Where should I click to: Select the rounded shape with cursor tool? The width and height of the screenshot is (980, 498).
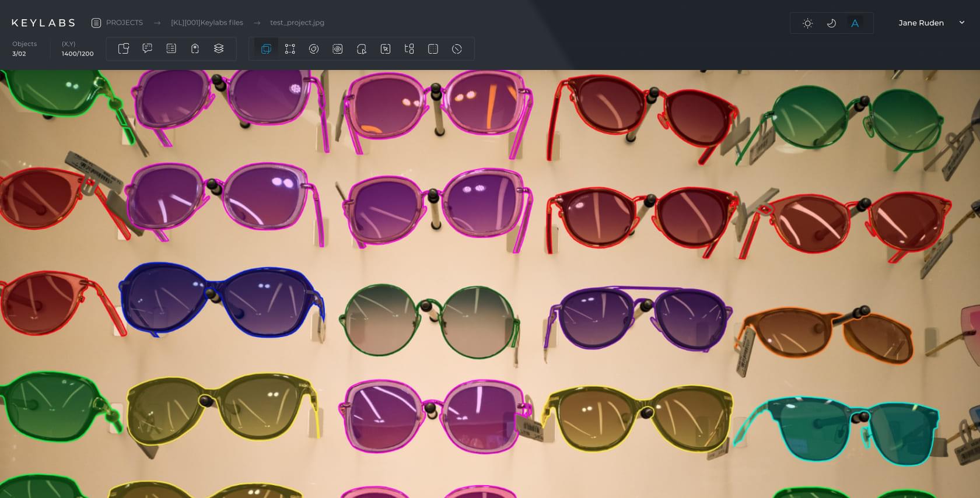pos(362,49)
